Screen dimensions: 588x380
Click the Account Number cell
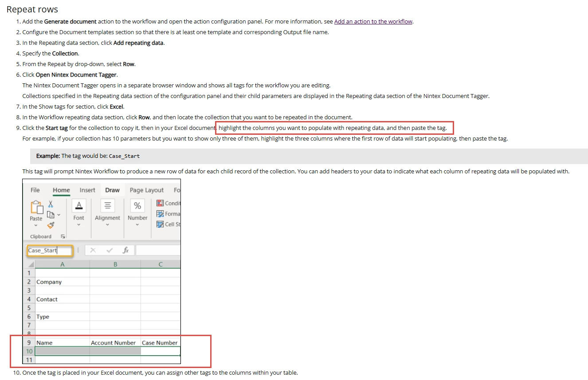115,343
